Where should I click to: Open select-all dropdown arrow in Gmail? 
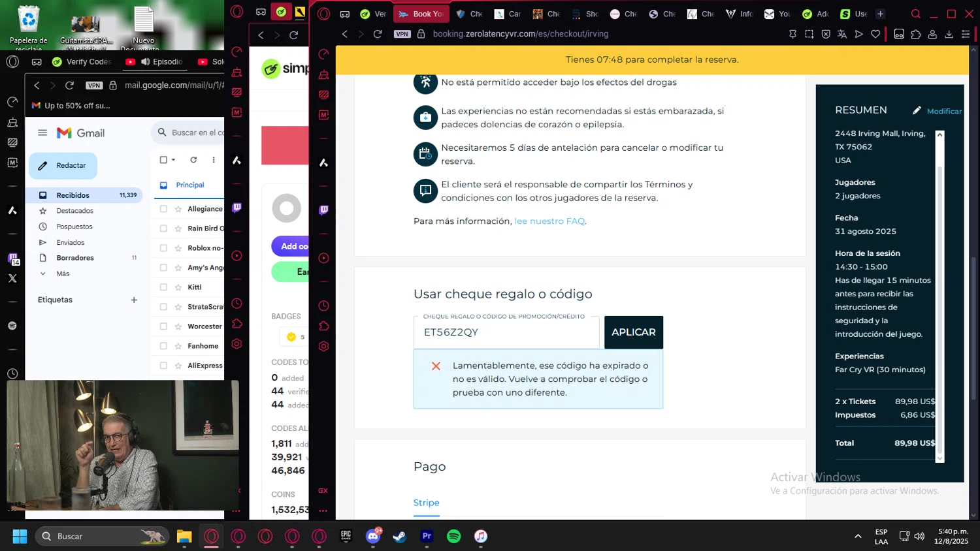174,160
